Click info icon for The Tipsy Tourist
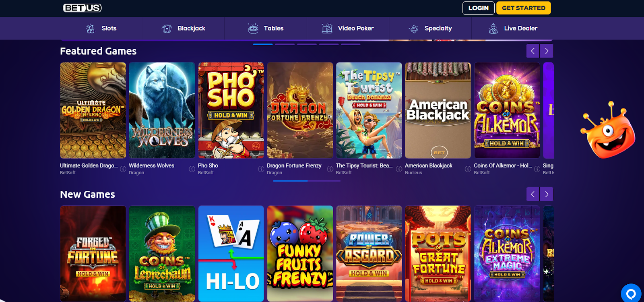This screenshot has height=302, width=644. point(399,169)
